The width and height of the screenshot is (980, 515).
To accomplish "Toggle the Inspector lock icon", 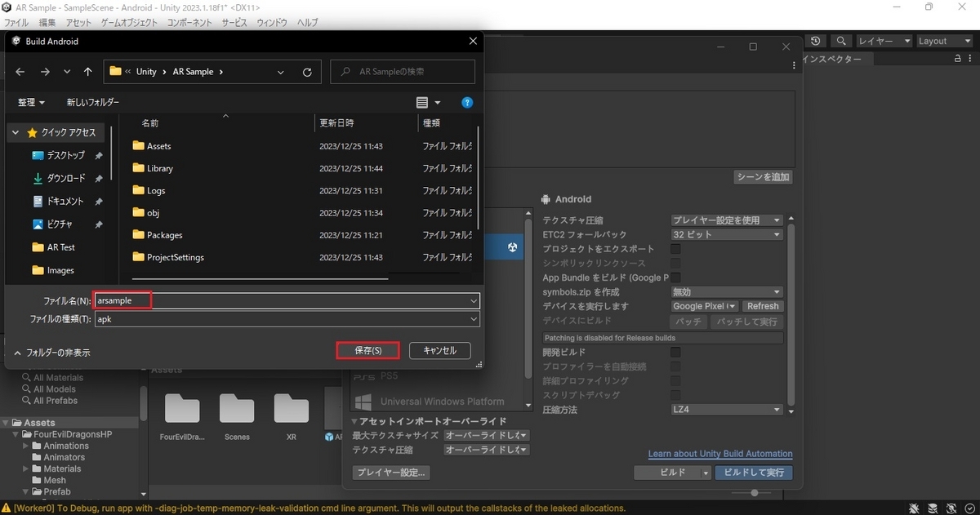I will coord(958,59).
